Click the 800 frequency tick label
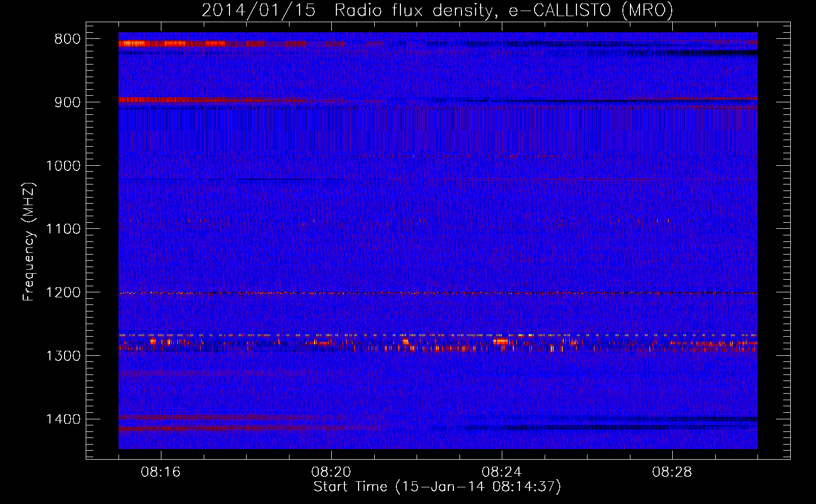Viewport: 816px width, 504px height. pyautogui.click(x=68, y=39)
